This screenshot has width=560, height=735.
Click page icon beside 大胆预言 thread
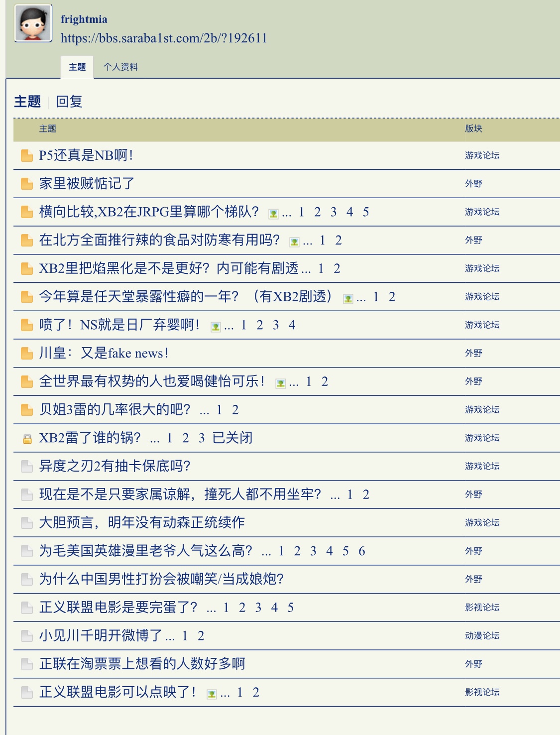tap(27, 523)
